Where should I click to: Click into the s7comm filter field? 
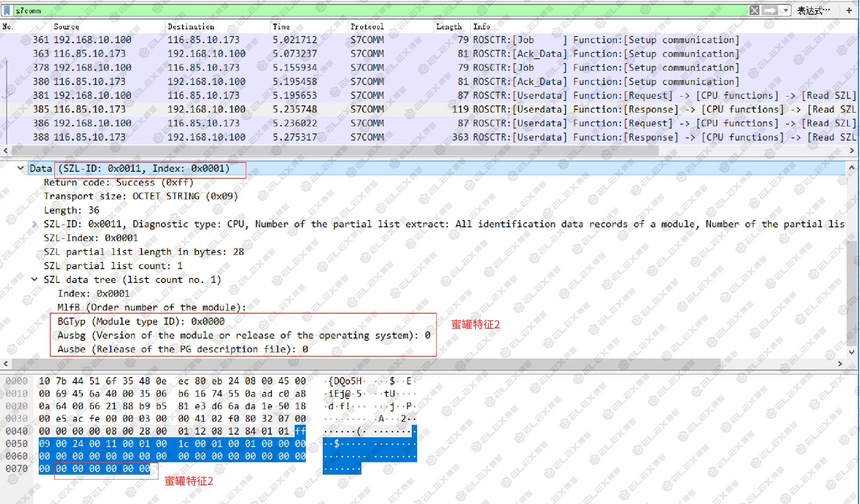[378, 10]
